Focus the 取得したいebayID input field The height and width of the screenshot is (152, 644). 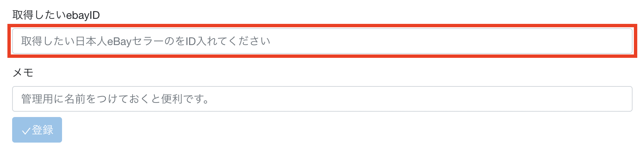pyautogui.click(x=322, y=41)
